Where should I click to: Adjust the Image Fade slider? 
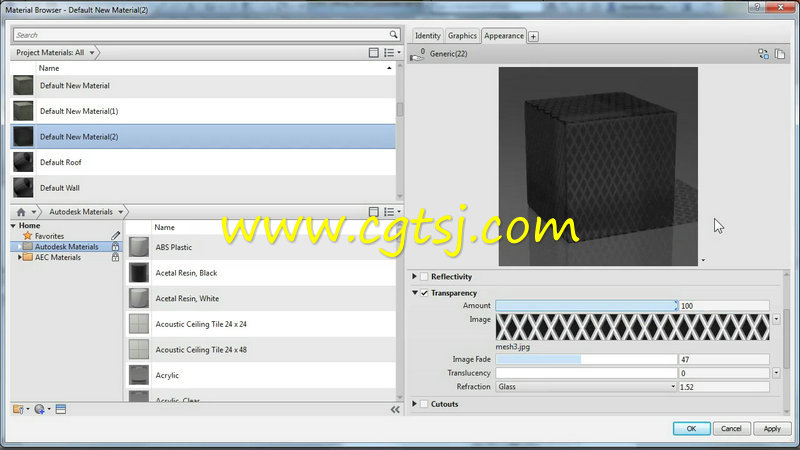click(x=586, y=359)
